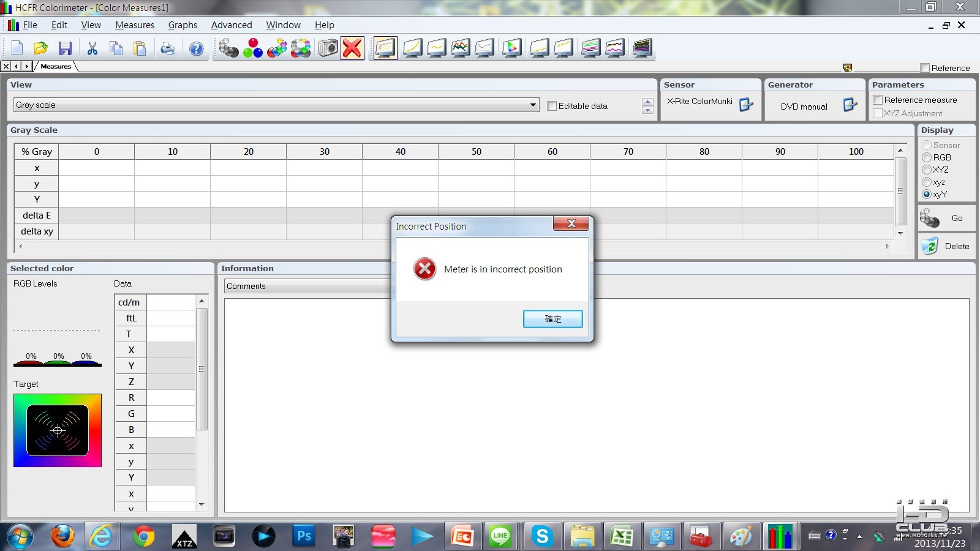The image size is (980, 551).
Task: Open the Measures menu
Action: [x=135, y=25]
